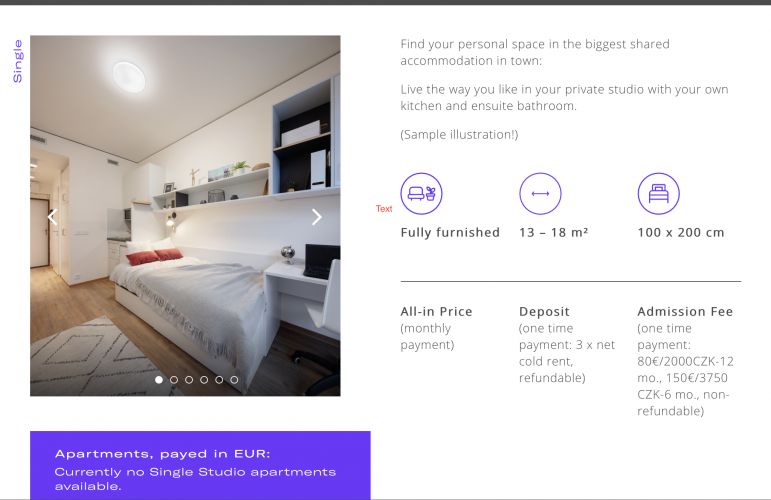This screenshot has height=500, width=771.
Task: Go to previous room photo
Action: coord(53,216)
